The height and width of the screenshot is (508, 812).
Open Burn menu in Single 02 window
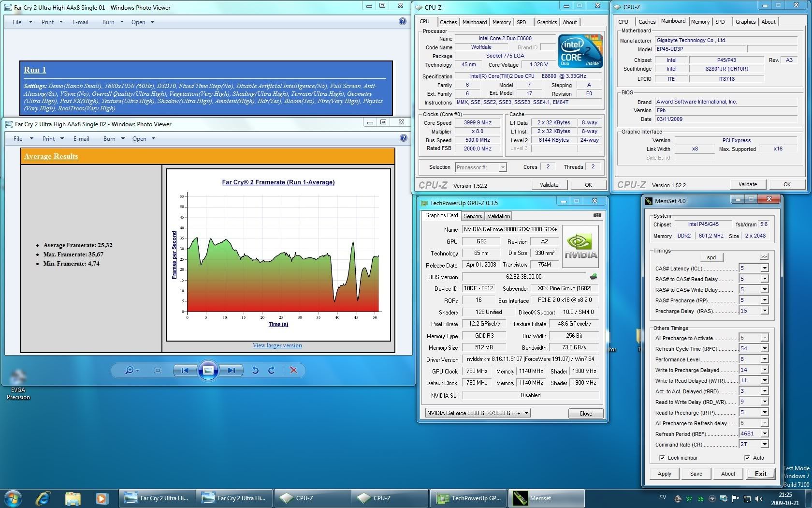point(114,139)
